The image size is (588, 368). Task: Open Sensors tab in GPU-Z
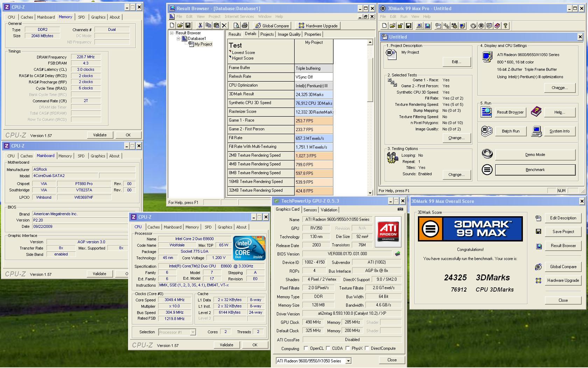(310, 210)
